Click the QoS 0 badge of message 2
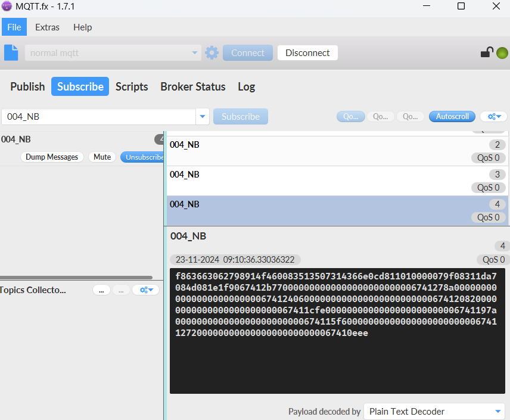The width and height of the screenshot is (510, 420). tap(489, 158)
